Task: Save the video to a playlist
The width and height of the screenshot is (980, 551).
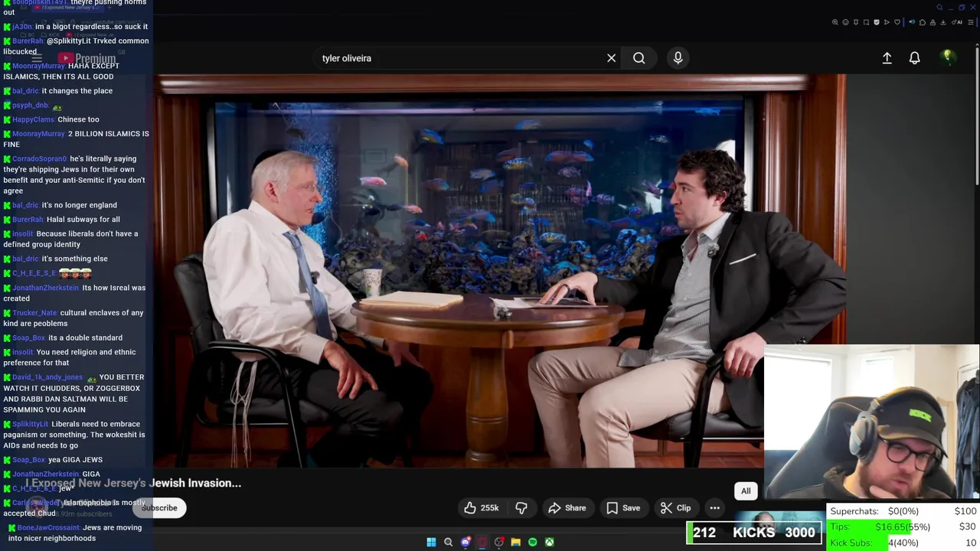Action: 623,508
